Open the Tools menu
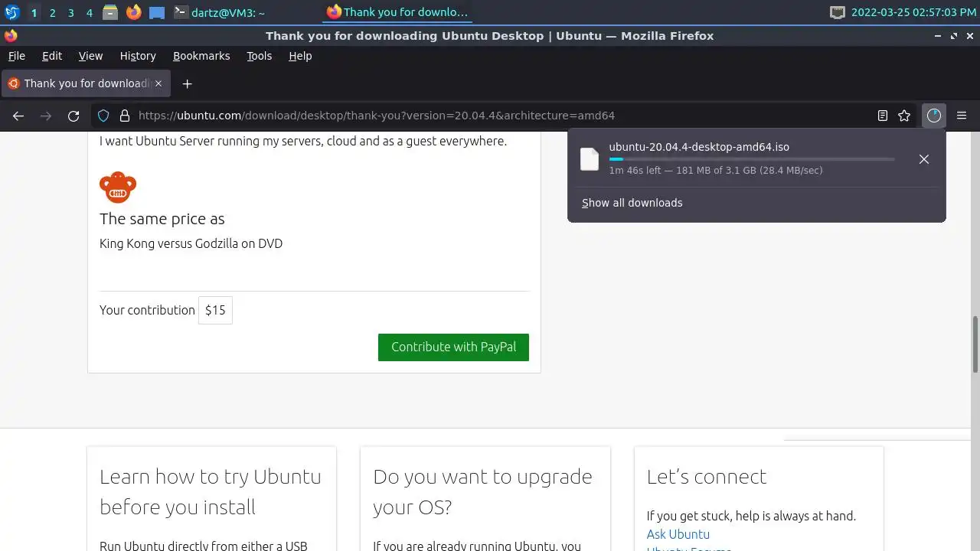This screenshot has height=551, width=980. pos(260,56)
